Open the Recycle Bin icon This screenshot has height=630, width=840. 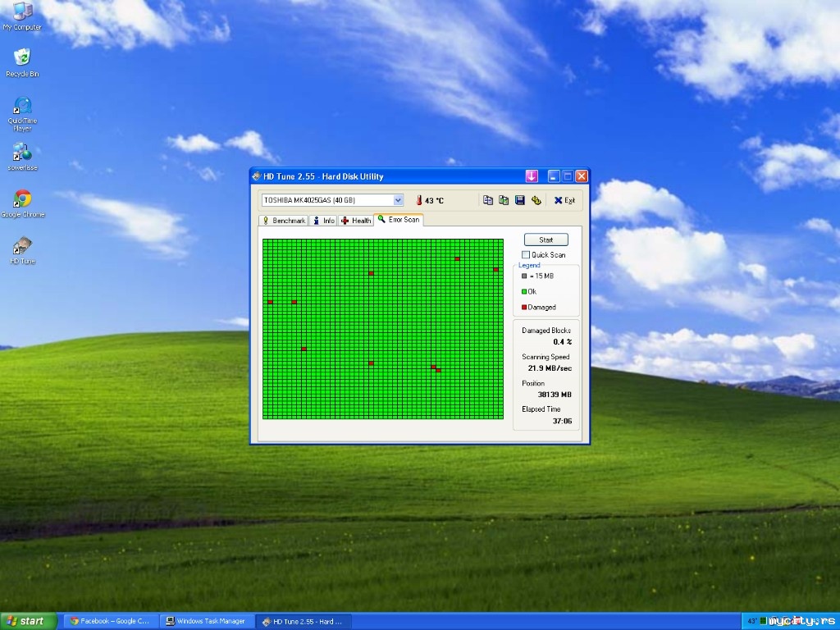(22, 62)
